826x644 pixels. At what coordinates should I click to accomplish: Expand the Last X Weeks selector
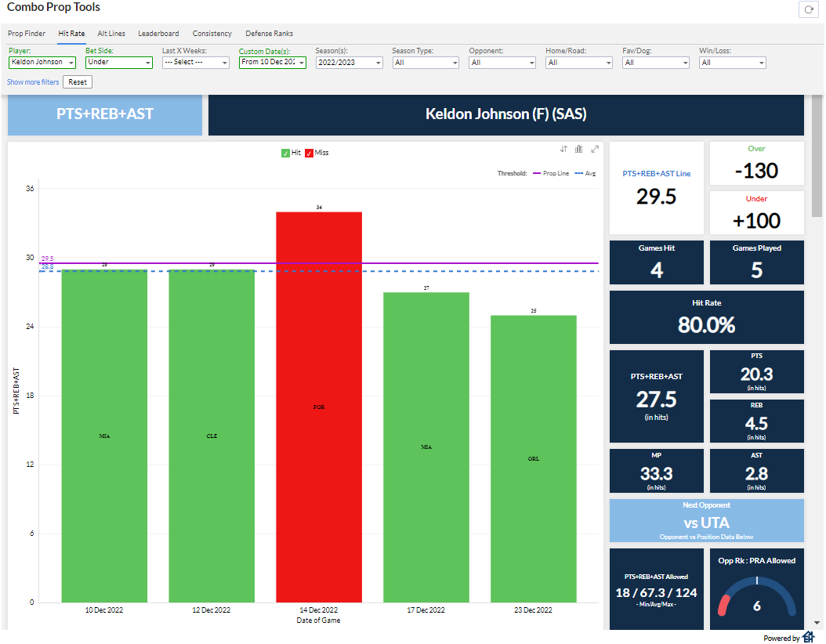pos(195,63)
